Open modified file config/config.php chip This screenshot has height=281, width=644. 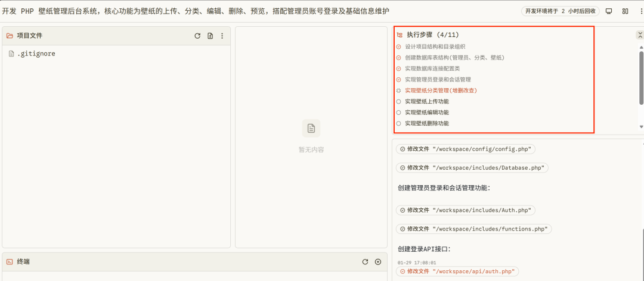(x=466, y=149)
